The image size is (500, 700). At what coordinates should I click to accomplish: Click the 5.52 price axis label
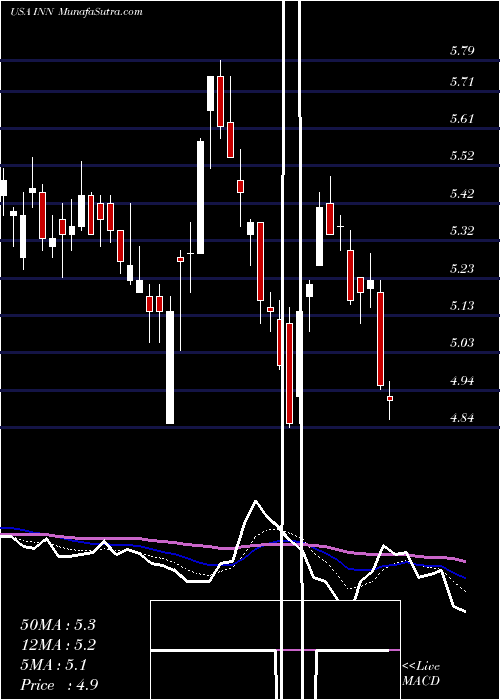(462, 156)
